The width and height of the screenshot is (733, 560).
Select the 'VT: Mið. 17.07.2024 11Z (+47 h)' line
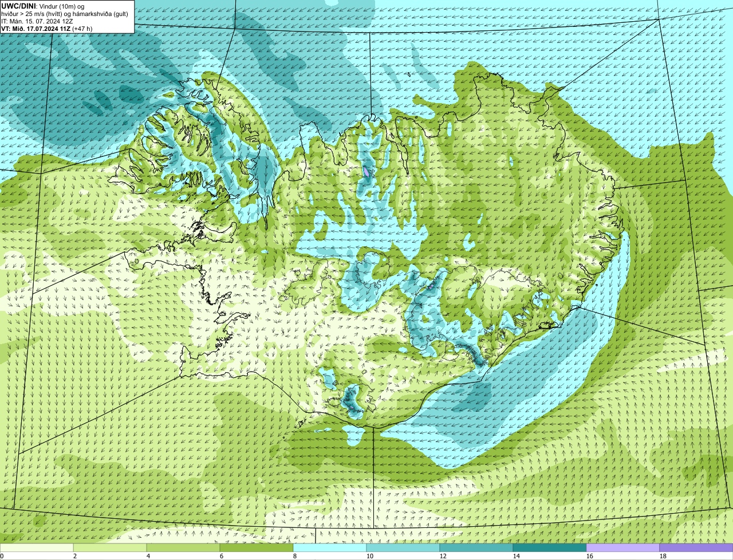click(46, 29)
